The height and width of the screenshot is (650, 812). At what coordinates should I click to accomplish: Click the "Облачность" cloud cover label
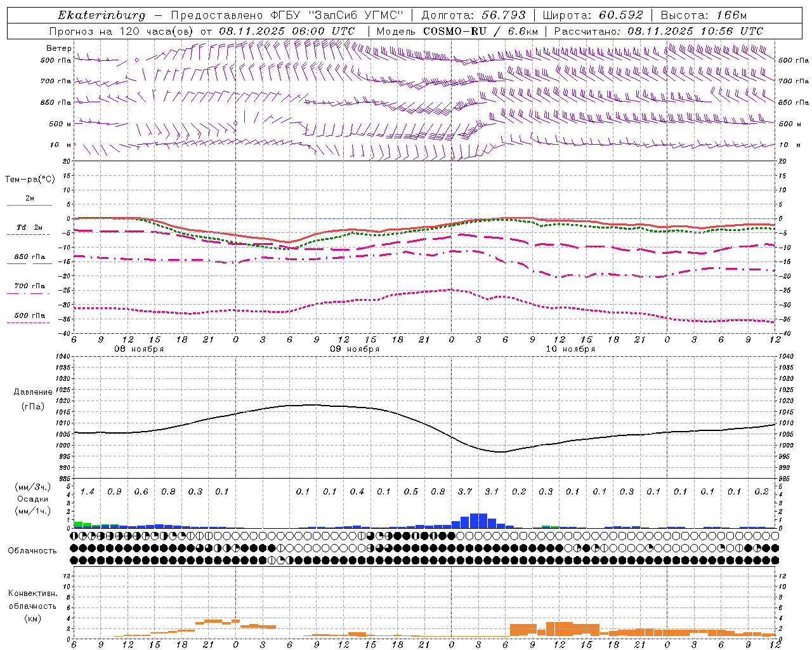coord(32,551)
